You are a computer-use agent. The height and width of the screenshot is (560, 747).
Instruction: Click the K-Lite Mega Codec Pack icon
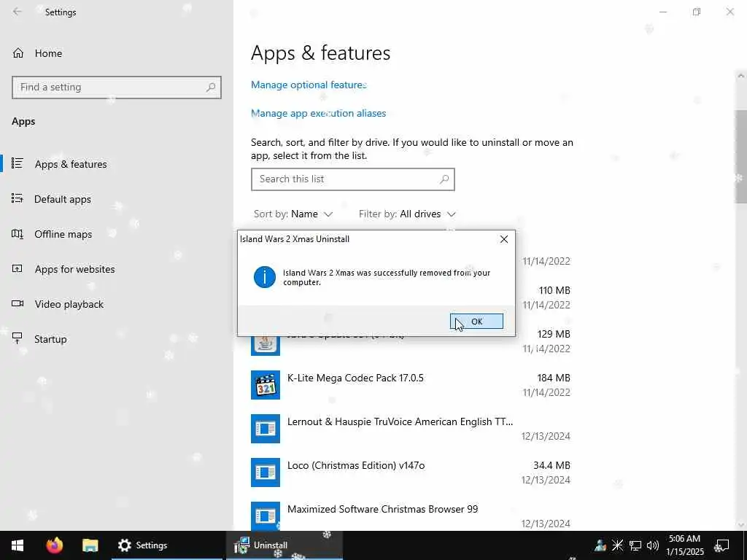tap(266, 385)
